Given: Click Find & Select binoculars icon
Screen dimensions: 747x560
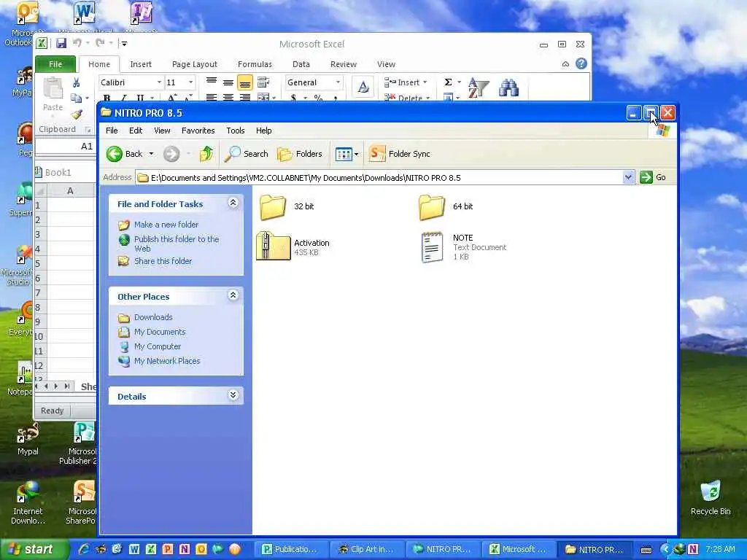Looking at the screenshot, I should (508, 88).
